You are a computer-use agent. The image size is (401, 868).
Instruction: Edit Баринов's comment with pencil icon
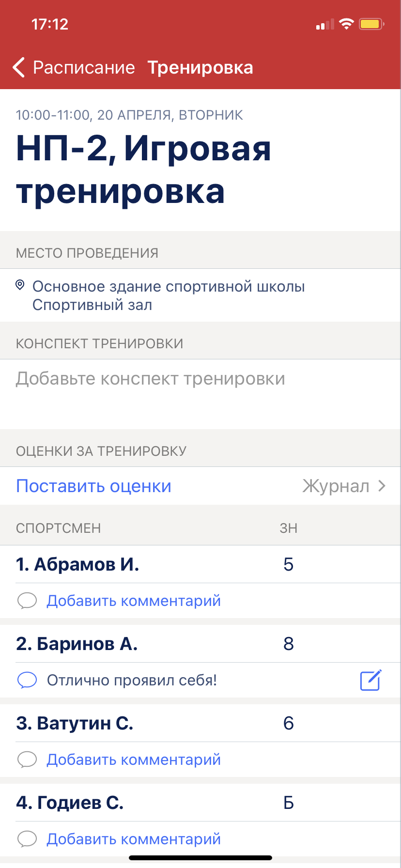click(x=371, y=680)
